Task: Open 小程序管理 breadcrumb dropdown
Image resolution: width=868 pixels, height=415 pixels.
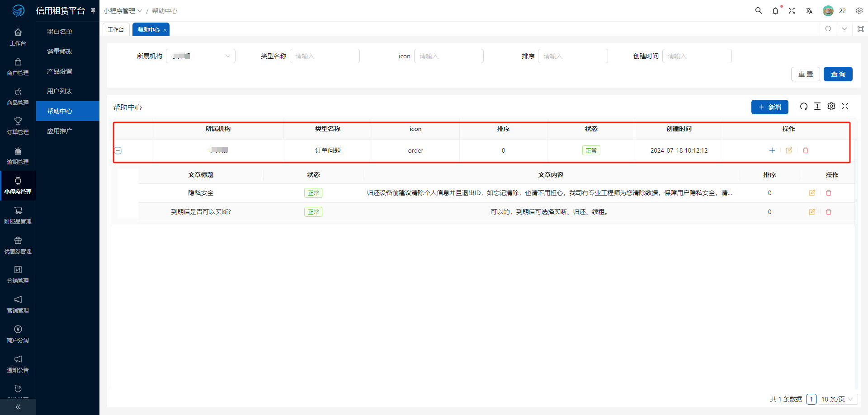Action: point(123,11)
